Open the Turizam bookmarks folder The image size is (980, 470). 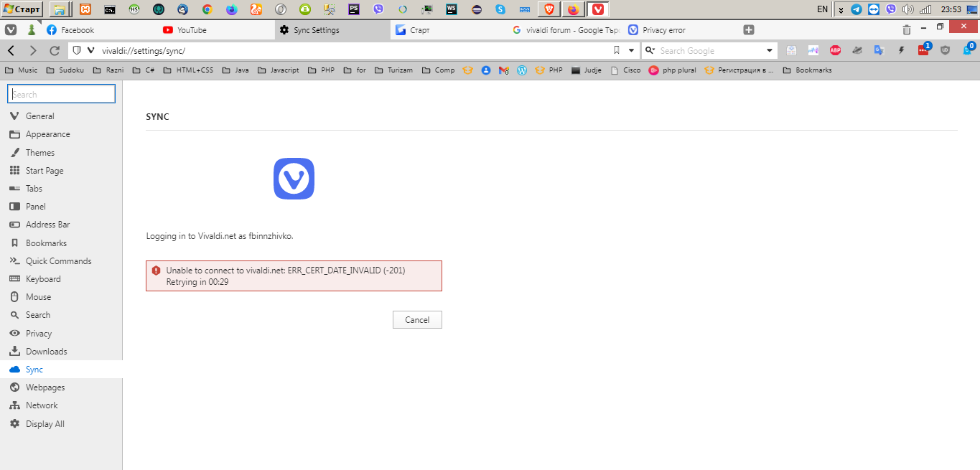[393, 70]
